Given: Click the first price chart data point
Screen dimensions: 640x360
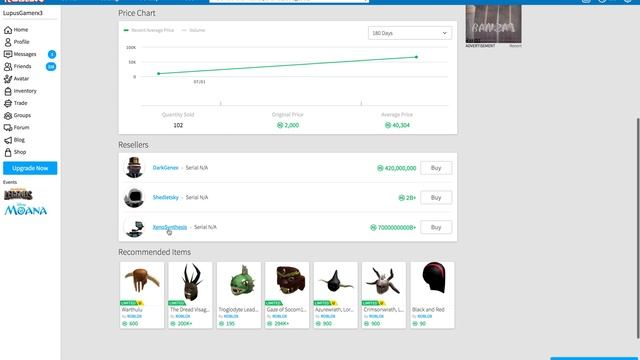Looking at the screenshot, I should tap(159, 73).
